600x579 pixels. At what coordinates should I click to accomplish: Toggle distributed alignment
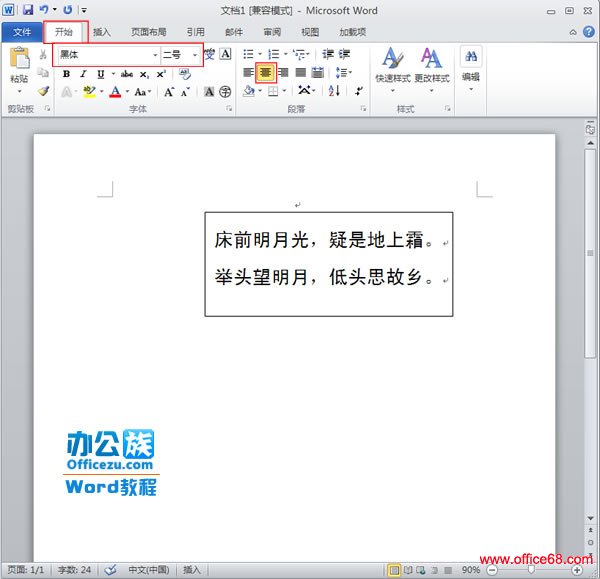(318, 72)
